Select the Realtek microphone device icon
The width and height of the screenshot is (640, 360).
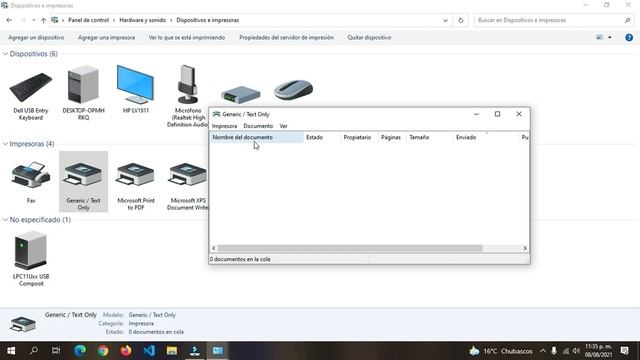pos(187,96)
